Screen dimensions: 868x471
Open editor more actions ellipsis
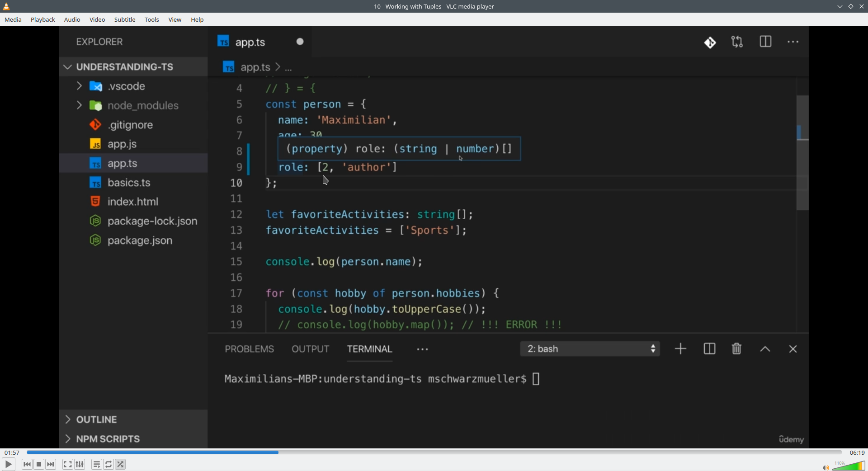[x=793, y=42]
